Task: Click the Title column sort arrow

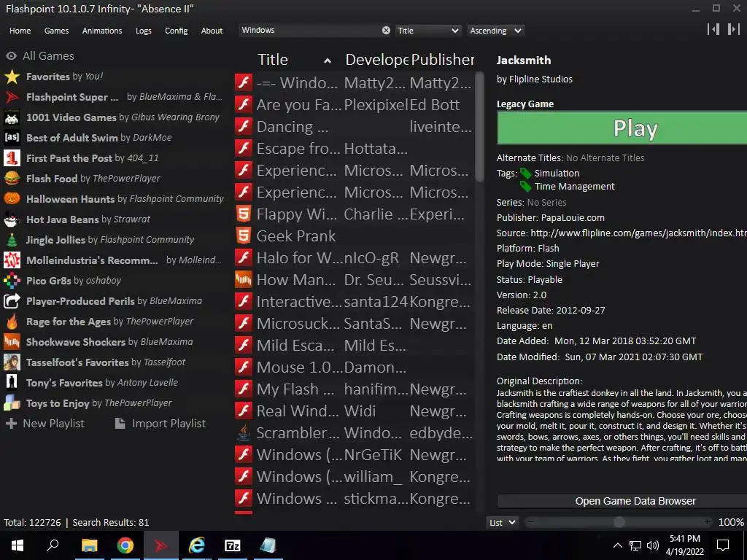Action: [x=328, y=61]
